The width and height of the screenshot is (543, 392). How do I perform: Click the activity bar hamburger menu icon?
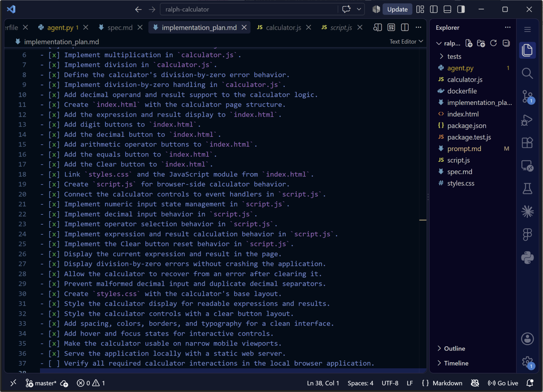coord(527,29)
